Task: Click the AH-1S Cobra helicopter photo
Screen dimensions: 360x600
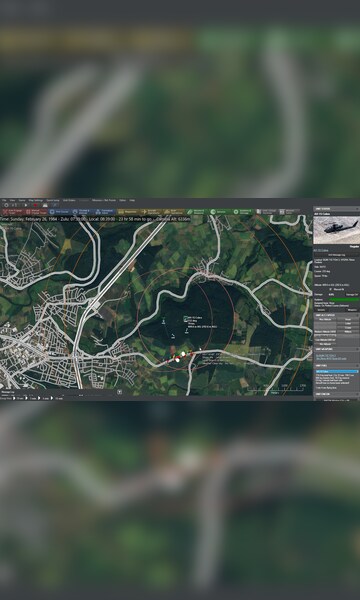Action: click(336, 230)
